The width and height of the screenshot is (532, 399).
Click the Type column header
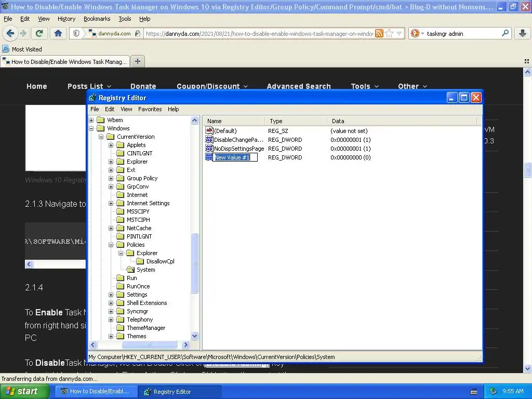point(296,121)
